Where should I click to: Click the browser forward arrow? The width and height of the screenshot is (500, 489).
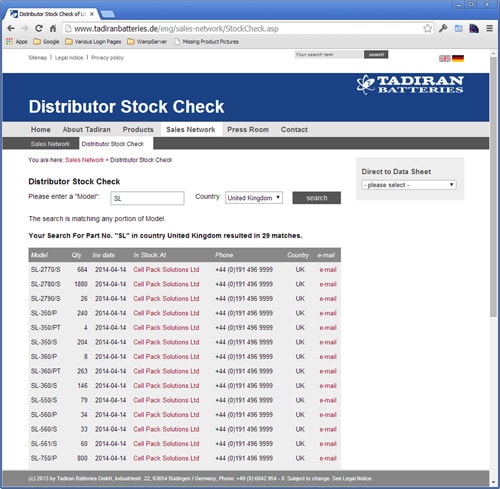pyautogui.click(x=25, y=28)
